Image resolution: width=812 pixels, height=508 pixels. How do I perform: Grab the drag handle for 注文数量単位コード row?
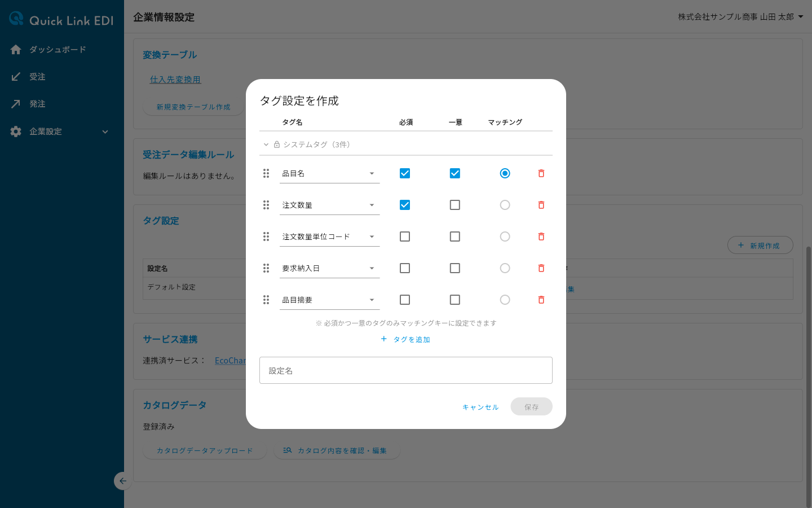click(266, 237)
